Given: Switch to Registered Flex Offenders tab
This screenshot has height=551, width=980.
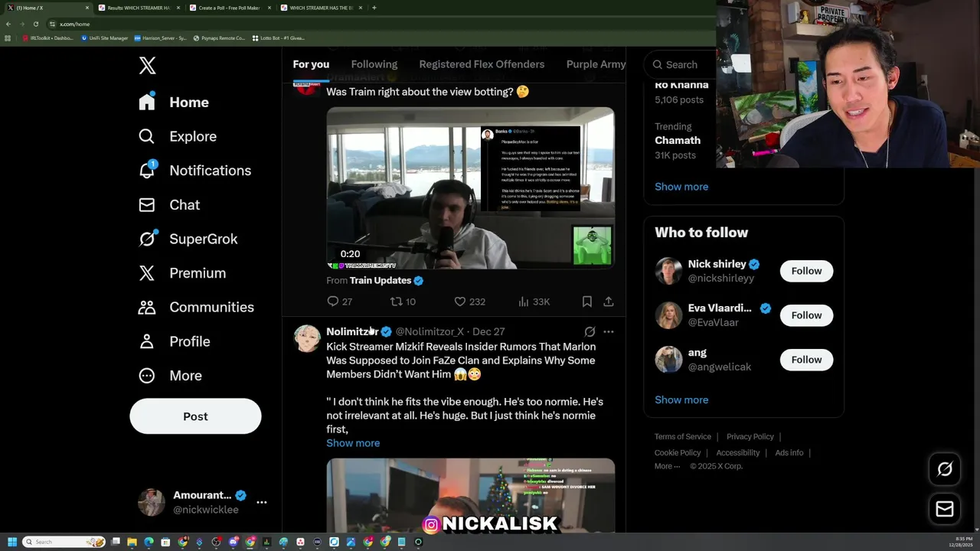Looking at the screenshot, I should [482, 64].
